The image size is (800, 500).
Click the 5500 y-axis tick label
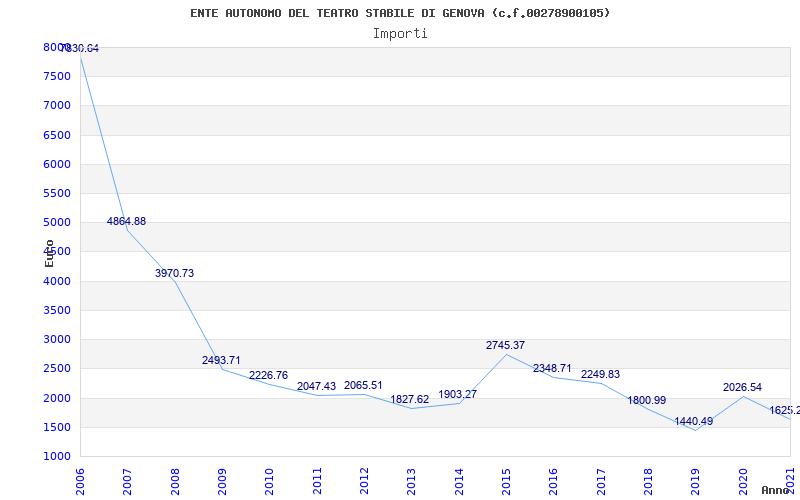pyautogui.click(x=57, y=193)
